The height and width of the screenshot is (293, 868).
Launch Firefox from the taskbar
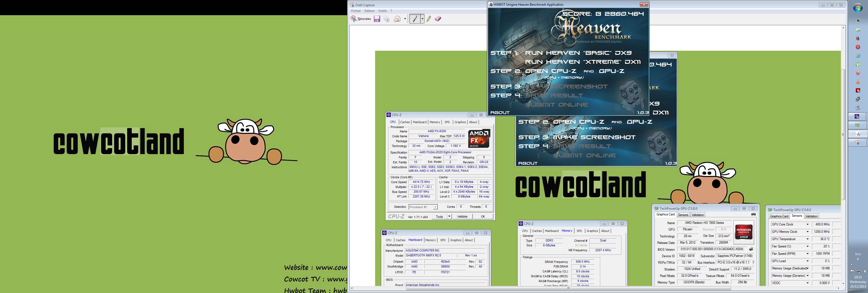[858, 39]
